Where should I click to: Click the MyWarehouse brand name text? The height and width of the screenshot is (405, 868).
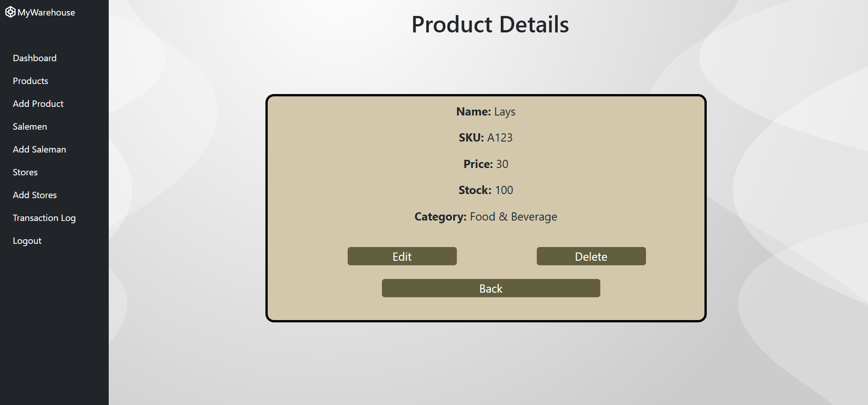click(46, 13)
